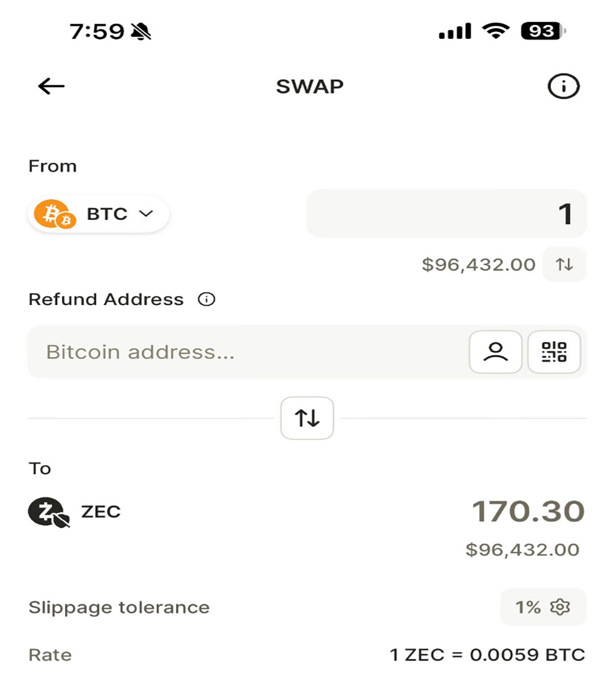Toggle BTC amount and USD input
The image size is (616, 681).
coord(564,264)
